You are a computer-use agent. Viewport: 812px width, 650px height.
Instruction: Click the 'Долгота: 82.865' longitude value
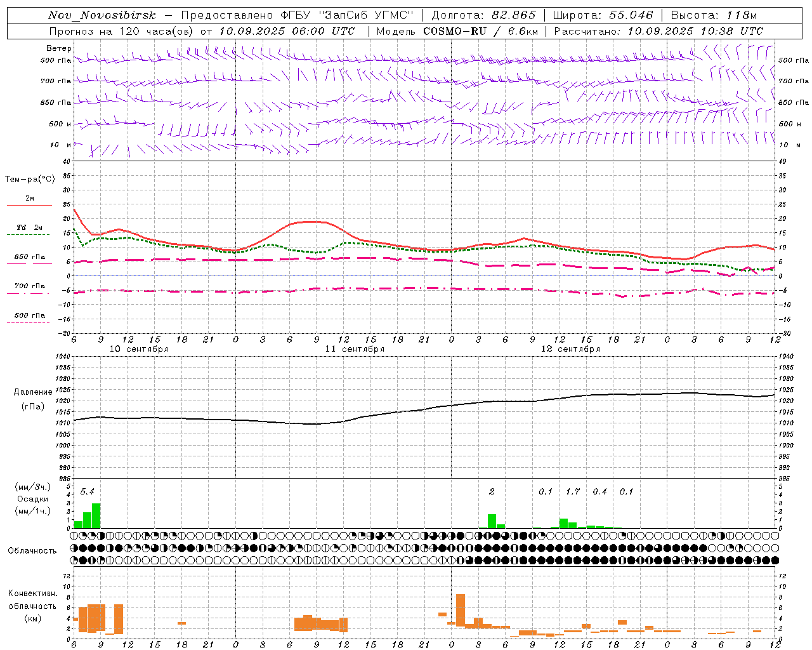coord(483,15)
